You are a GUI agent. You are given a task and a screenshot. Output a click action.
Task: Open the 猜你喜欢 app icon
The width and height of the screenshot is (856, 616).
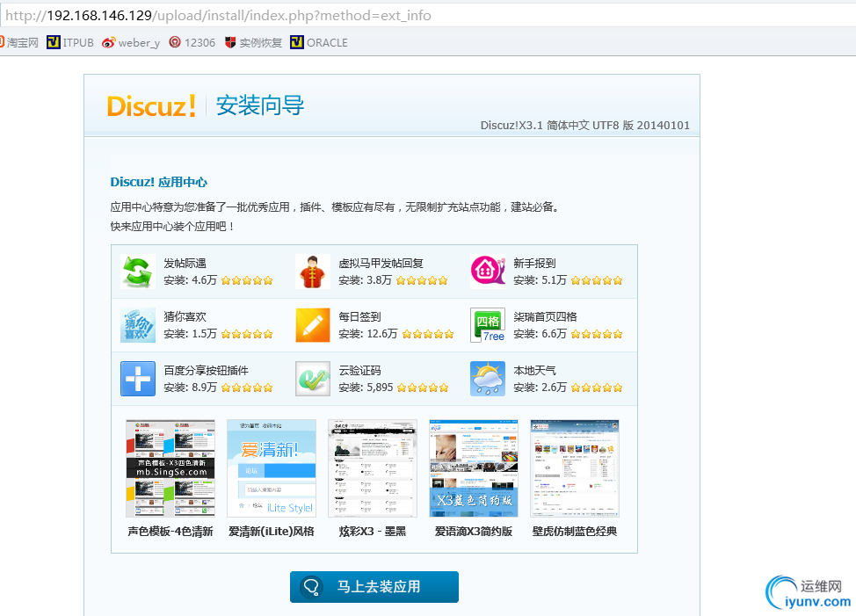point(138,325)
